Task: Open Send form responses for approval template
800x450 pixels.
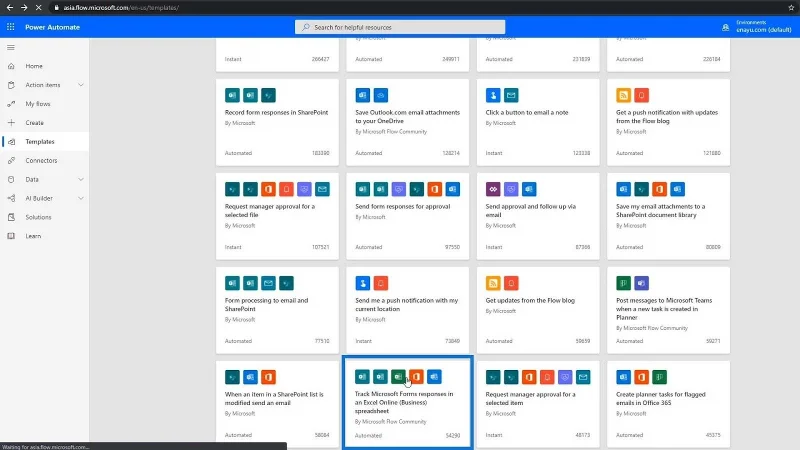Action: (408, 216)
